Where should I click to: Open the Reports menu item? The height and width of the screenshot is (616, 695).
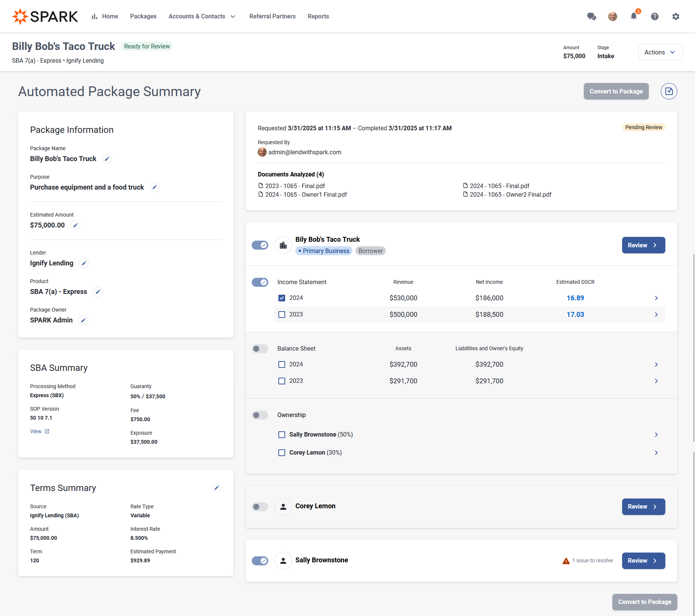click(318, 17)
